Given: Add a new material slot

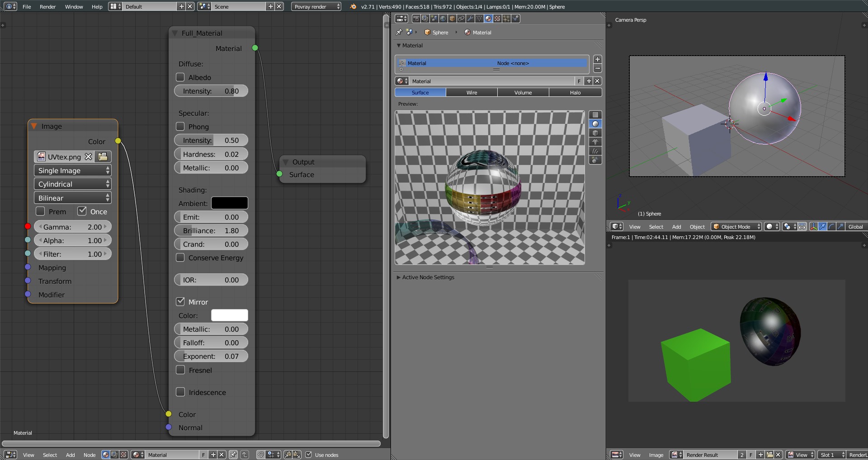Looking at the screenshot, I should click(597, 60).
